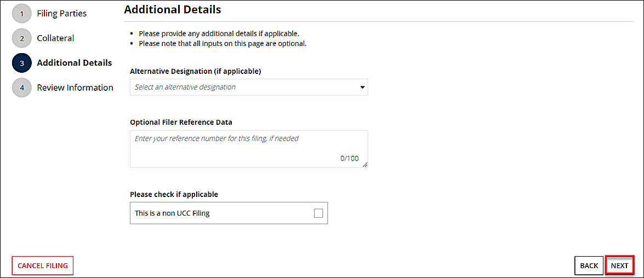Image resolution: width=644 pixels, height=278 pixels.
Task: Select the Additional Details sidebar step
Action: coord(74,63)
